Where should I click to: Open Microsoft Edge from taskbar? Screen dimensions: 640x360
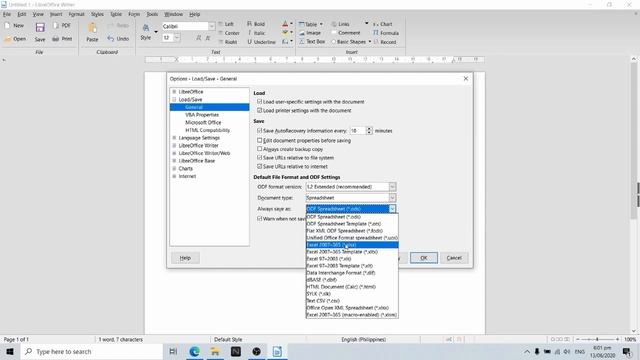pos(194,351)
